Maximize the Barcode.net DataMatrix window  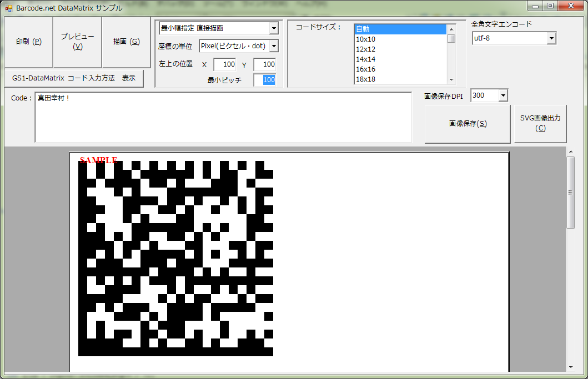point(550,6)
